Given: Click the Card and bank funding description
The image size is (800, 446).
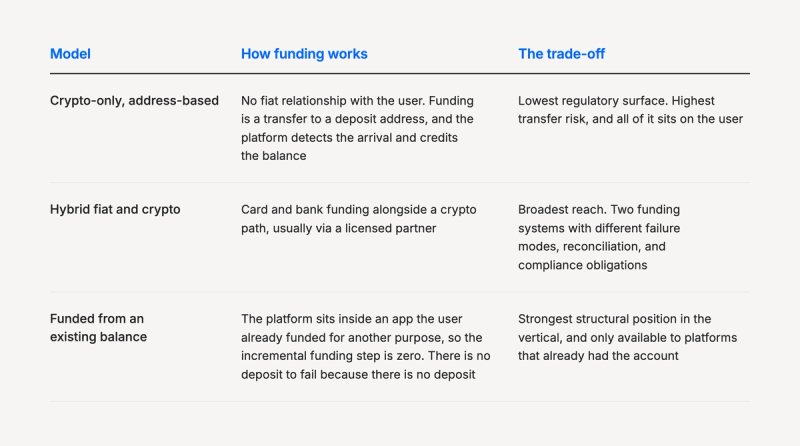Looking at the screenshot, I should (x=359, y=219).
